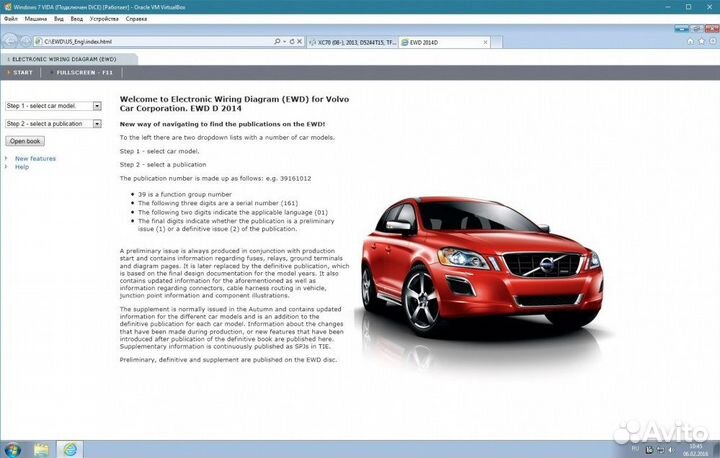Click the START toolbar item

(20, 73)
